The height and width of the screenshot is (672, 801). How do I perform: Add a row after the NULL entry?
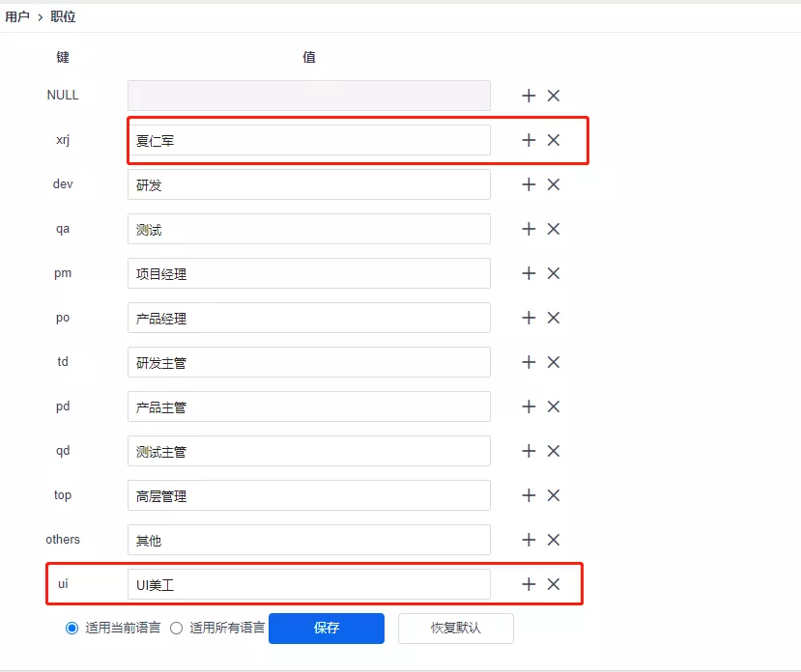click(529, 96)
